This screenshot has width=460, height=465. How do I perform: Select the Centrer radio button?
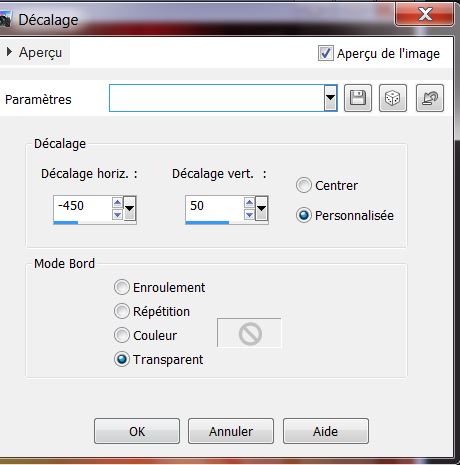click(x=304, y=185)
